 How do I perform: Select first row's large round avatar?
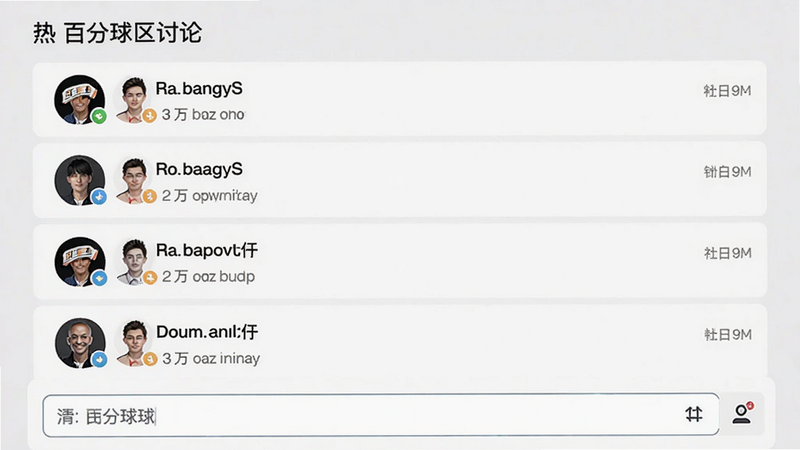(80, 99)
